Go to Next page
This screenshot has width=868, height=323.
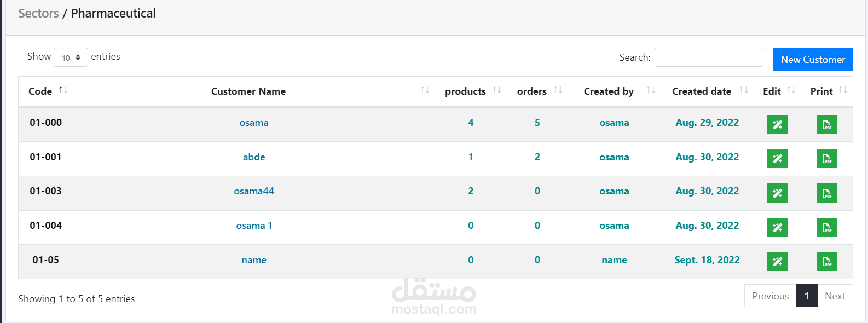tap(835, 296)
